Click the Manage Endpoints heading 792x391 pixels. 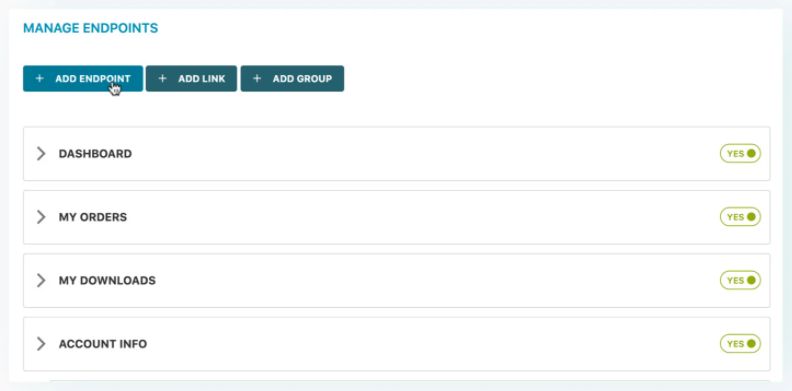point(90,28)
